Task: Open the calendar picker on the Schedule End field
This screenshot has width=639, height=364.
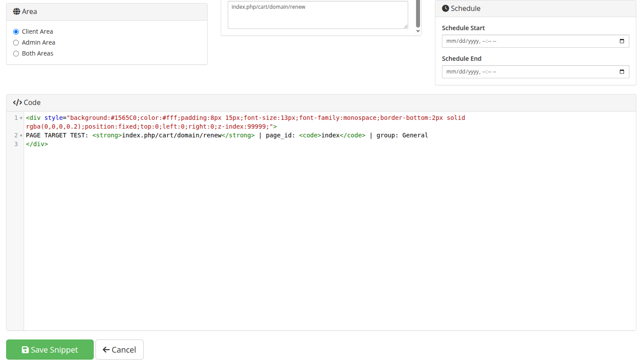Action: pyautogui.click(x=622, y=71)
